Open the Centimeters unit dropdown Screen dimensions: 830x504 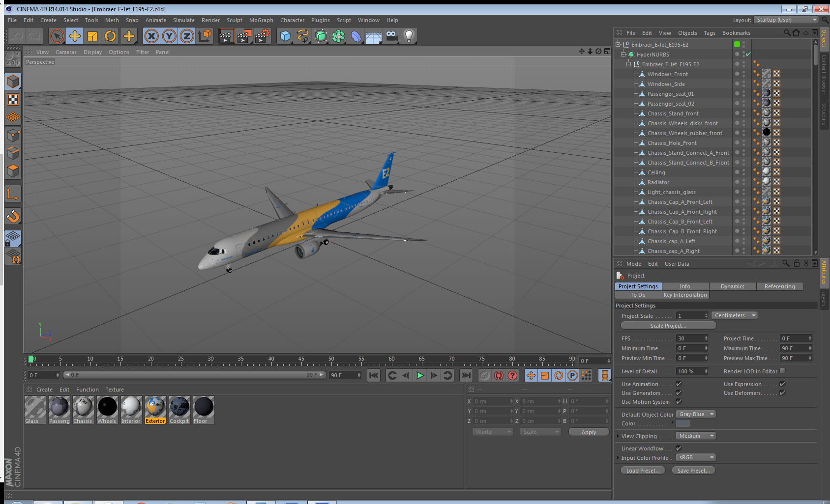[735, 315]
